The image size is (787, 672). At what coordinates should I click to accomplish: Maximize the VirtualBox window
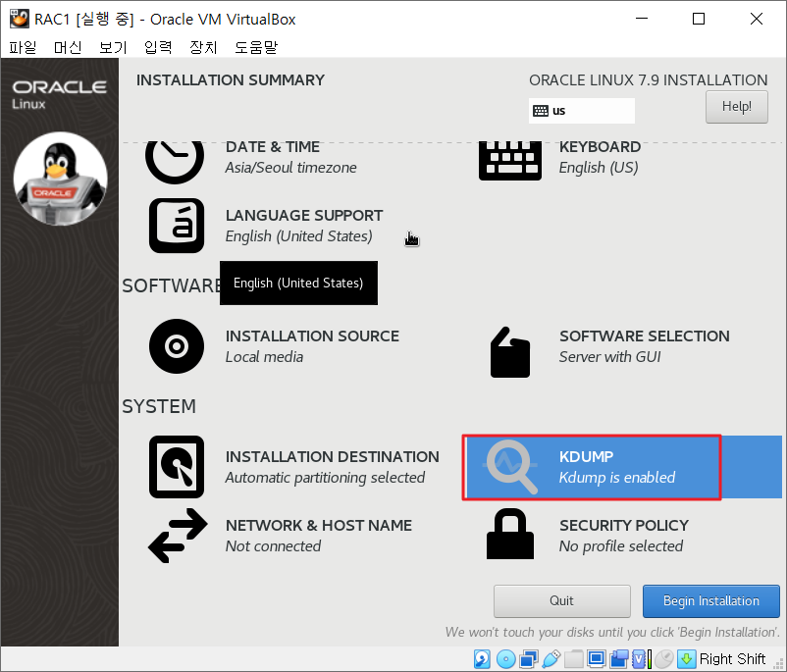tap(698, 19)
